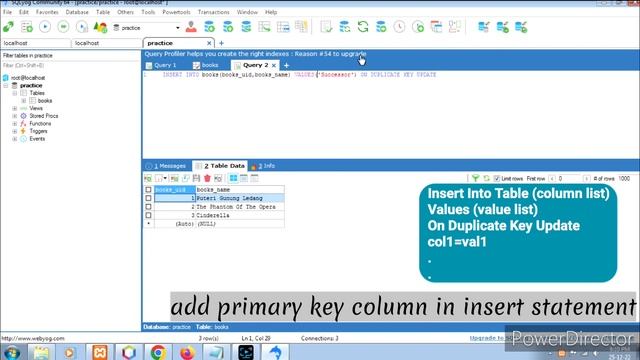Check the row checkbox for Puteri Gunung Ledang
The height and width of the screenshot is (360, 640).
[x=149, y=198]
